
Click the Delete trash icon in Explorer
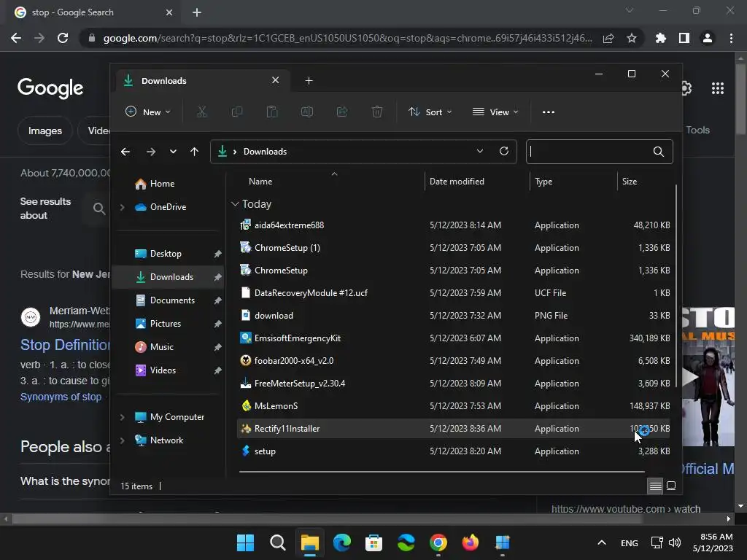tap(377, 112)
